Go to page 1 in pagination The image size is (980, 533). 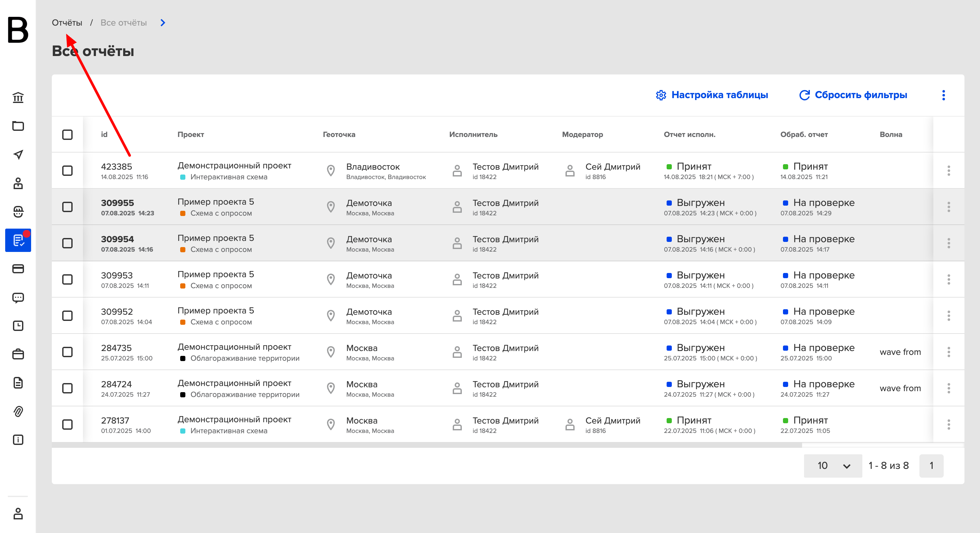point(931,466)
